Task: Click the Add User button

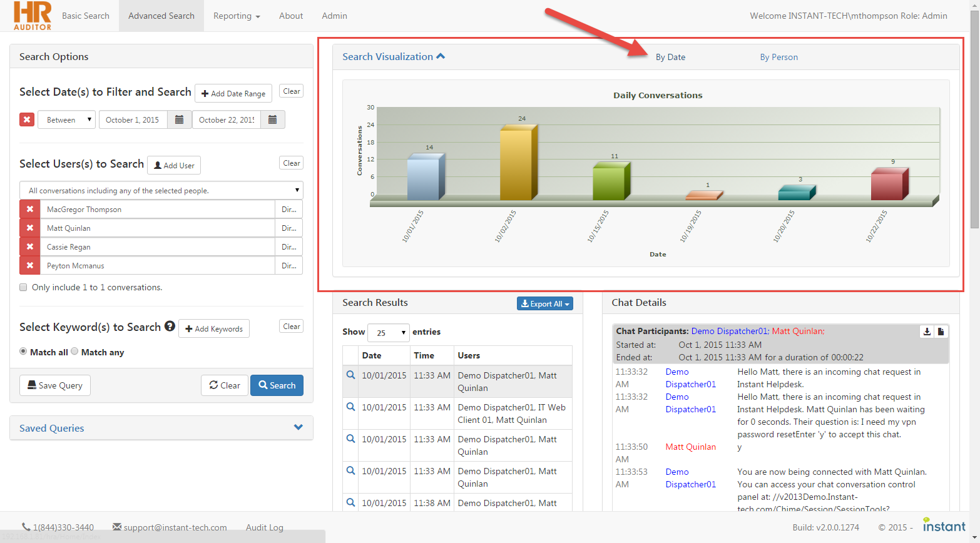Action: (x=174, y=165)
